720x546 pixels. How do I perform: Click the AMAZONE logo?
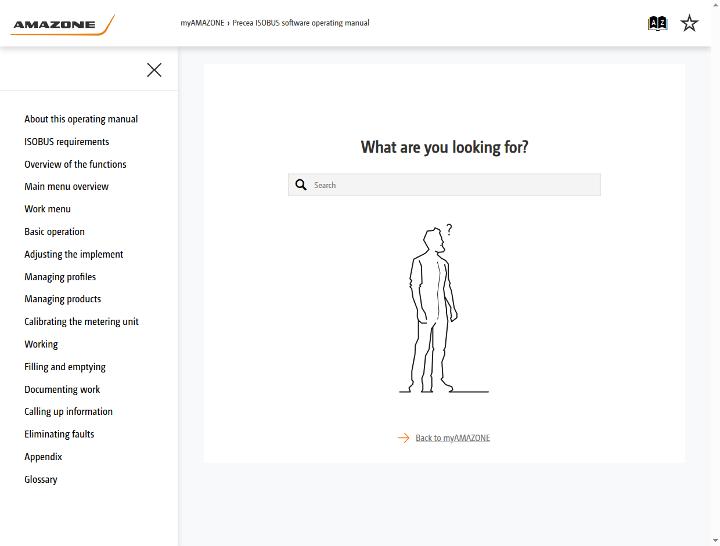(x=62, y=25)
